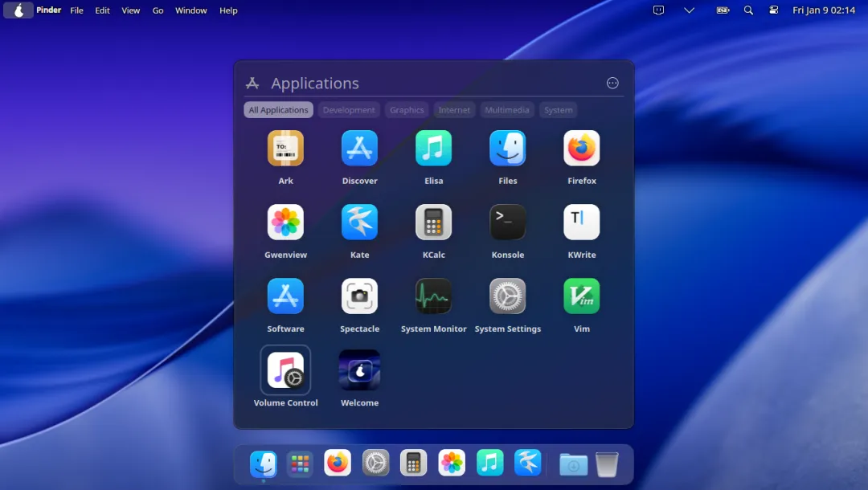Select the All Applications tab
Viewport: 868px width, 490px height.
278,110
